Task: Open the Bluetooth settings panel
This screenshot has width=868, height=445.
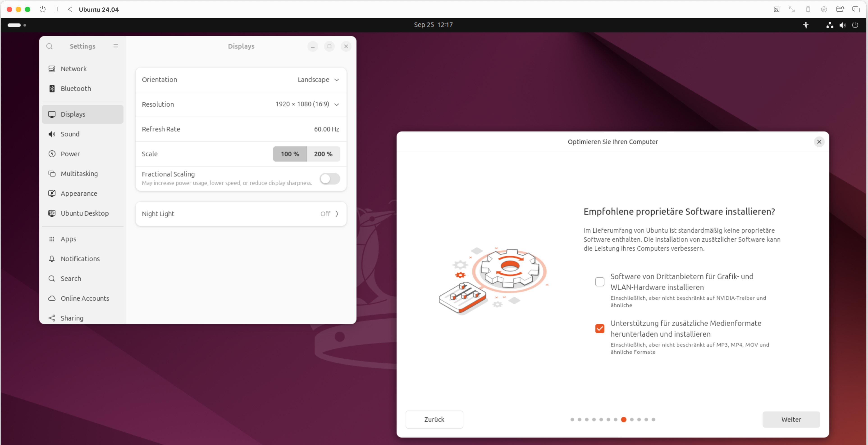Action: click(x=82, y=88)
